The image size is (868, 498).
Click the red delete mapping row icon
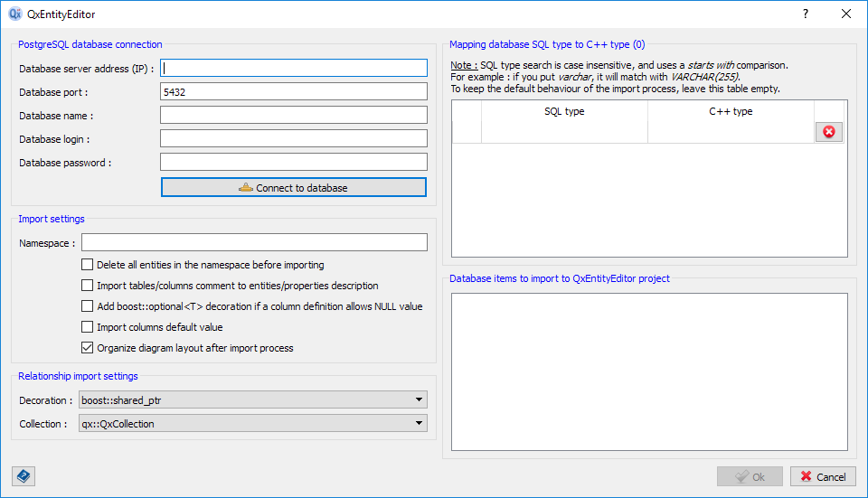point(828,132)
